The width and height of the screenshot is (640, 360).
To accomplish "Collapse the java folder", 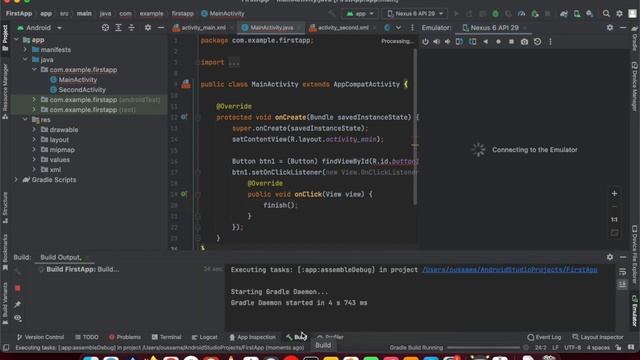I will [x=25, y=60].
